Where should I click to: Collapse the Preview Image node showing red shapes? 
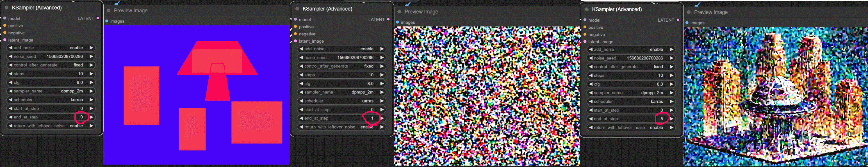coord(108,10)
